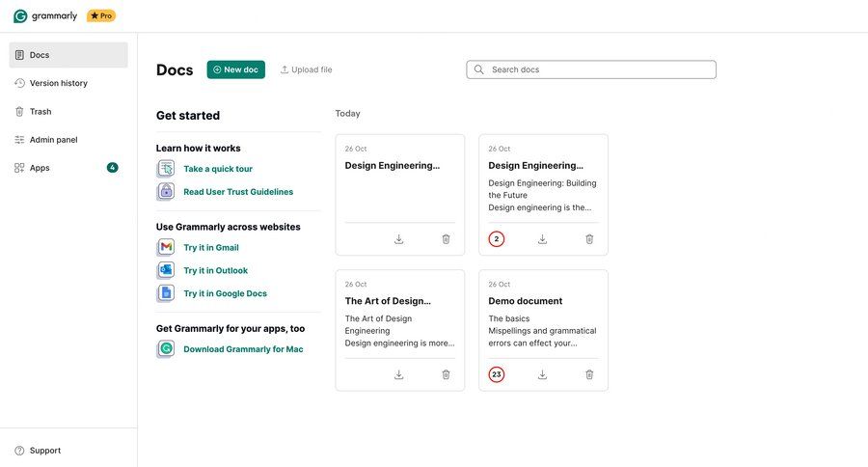Click the 23 issues circle badge
868x467 pixels.
[x=497, y=375]
